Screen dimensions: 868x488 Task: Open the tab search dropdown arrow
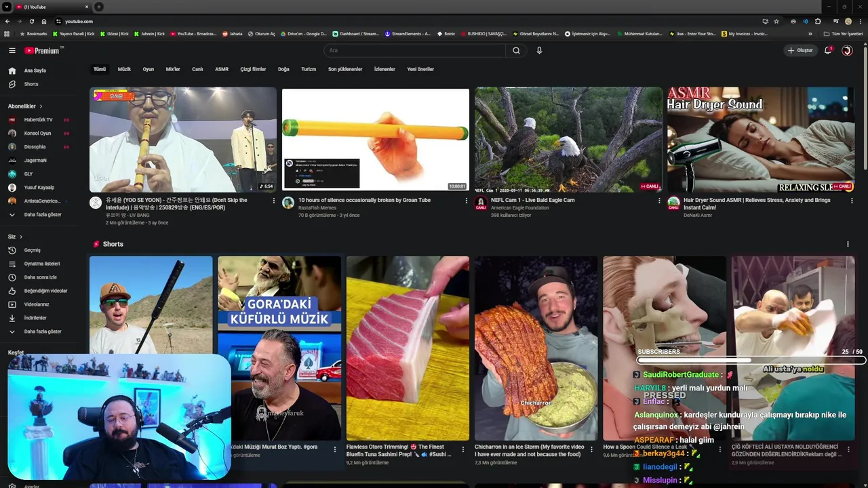pos(7,7)
